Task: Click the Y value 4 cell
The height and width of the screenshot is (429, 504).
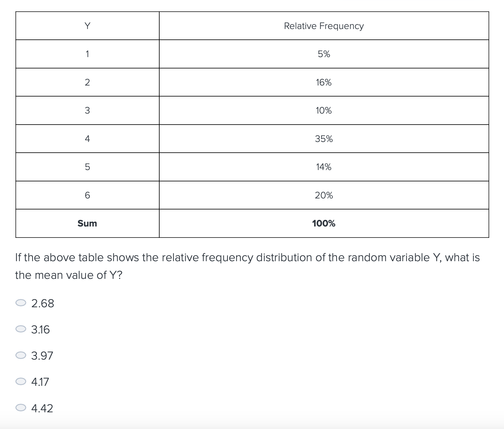Action: (x=87, y=139)
